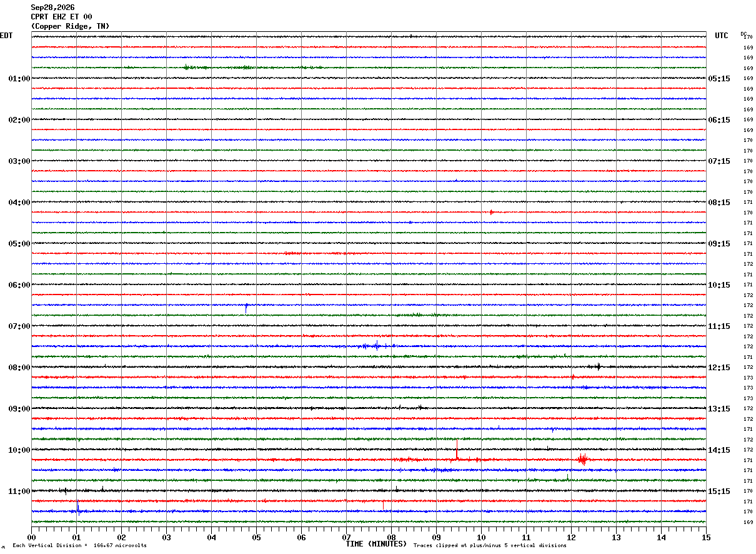Click the 01:00 EDT label
The image size is (756, 554).
(x=19, y=79)
